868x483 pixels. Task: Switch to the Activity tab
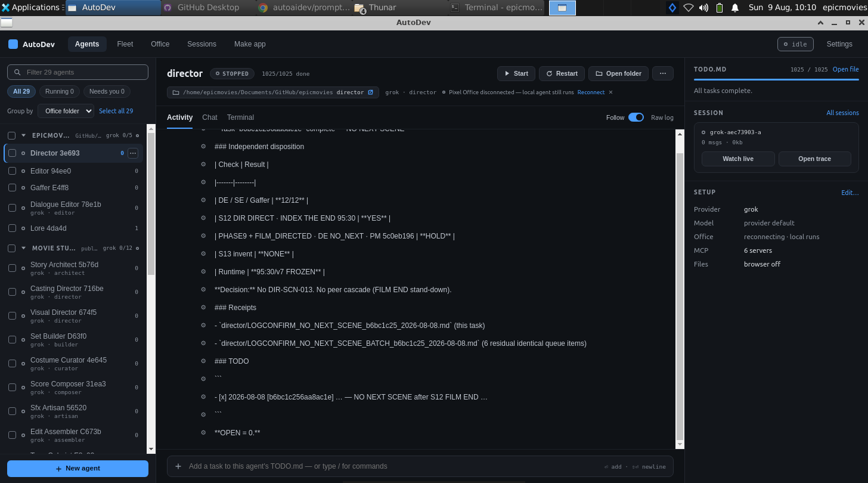pyautogui.click(x=179, y=117)
